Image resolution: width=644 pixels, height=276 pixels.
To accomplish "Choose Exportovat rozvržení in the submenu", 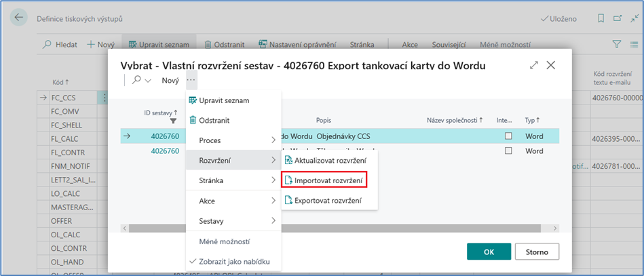I will pyautogui.click(x=325, y=200).
